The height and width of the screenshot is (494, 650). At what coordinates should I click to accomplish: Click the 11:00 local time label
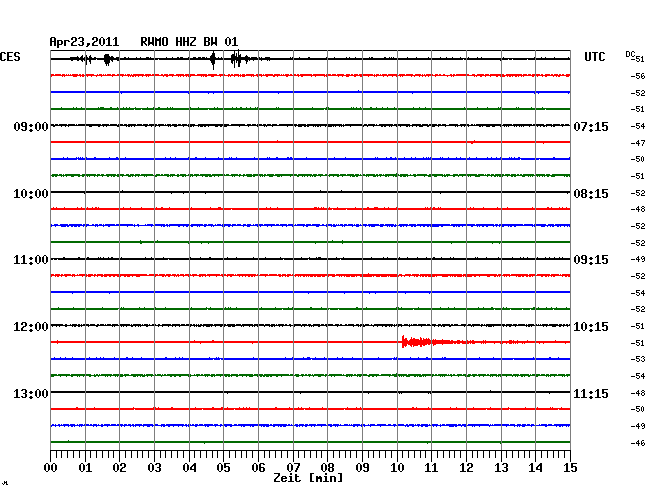point(31,260)
